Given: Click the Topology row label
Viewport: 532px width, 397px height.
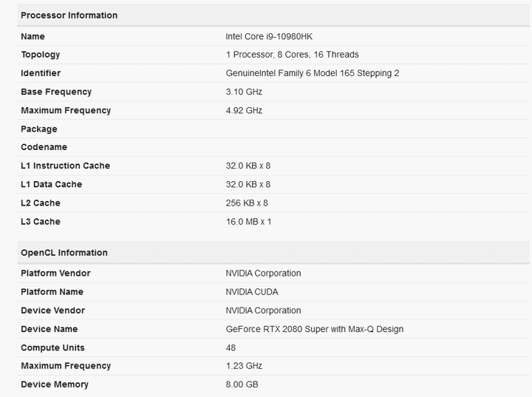Looking at the screenshot, I should point(41,55).
